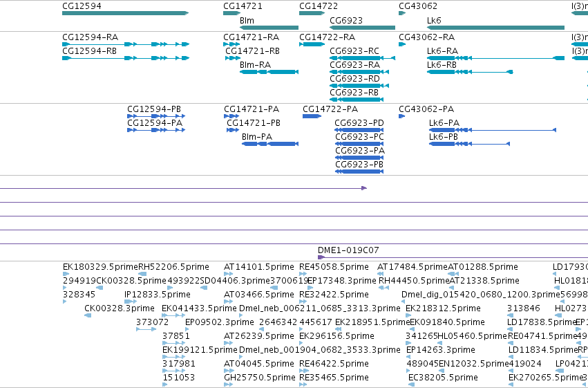Click the CG6923-RA transcript label
The height and width of the screenshot is (388, 588).
tap(354, 65)
